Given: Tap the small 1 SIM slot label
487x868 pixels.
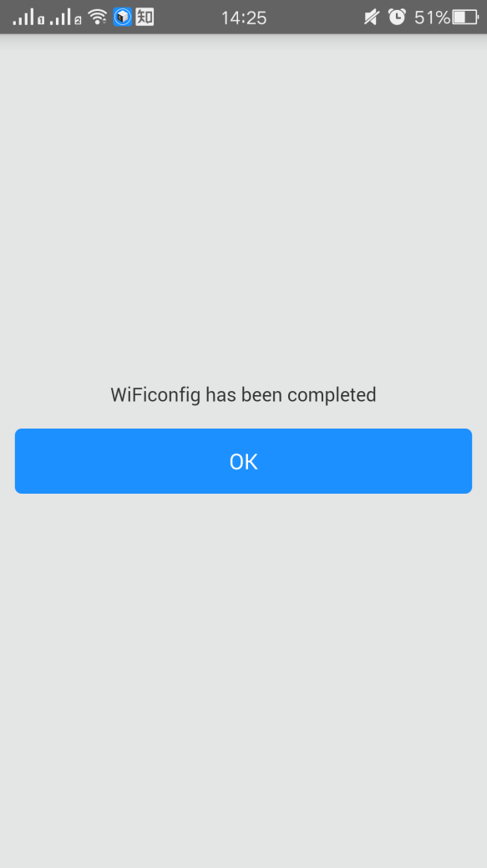Looking at the screenshot, I should (x=42, y=21).
